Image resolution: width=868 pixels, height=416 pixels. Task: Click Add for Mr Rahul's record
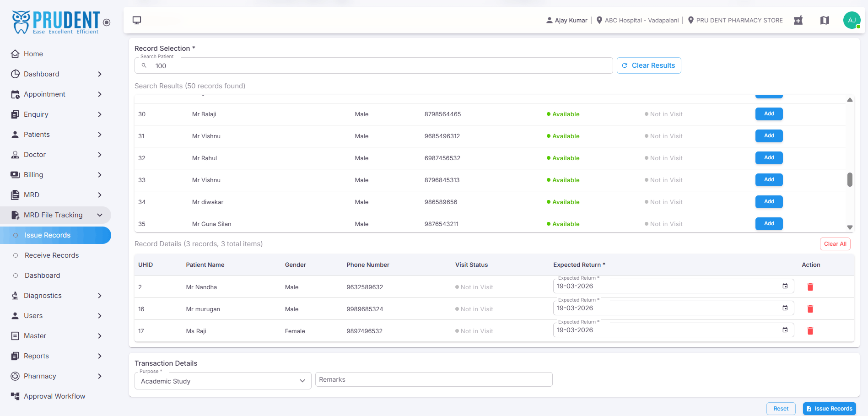pos(769,157)
